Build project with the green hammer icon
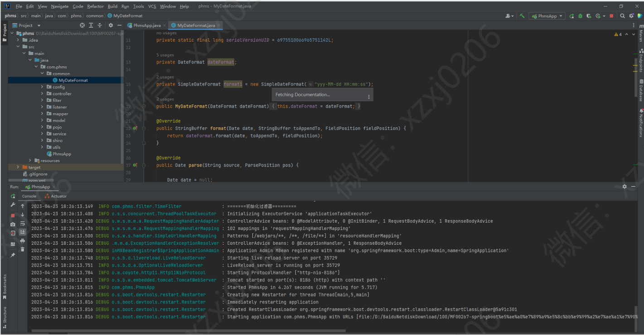Screen dimensions: 644x335 pos(522,16)
